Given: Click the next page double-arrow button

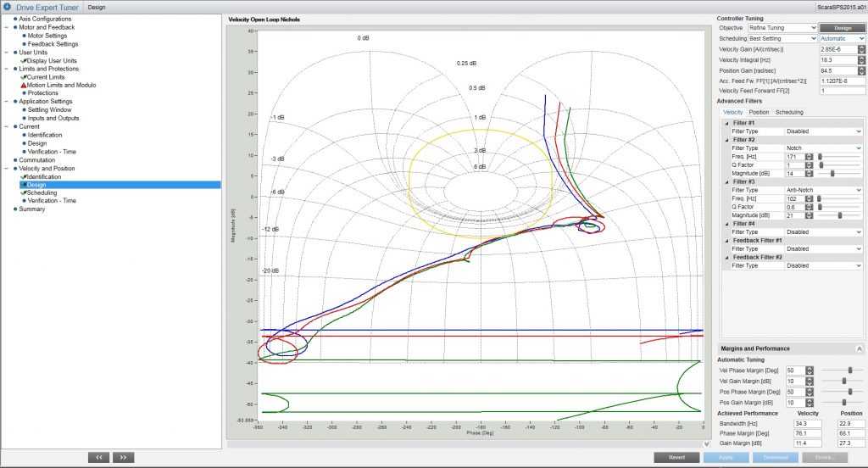Looking at the screenshot, I should (123, 457).
